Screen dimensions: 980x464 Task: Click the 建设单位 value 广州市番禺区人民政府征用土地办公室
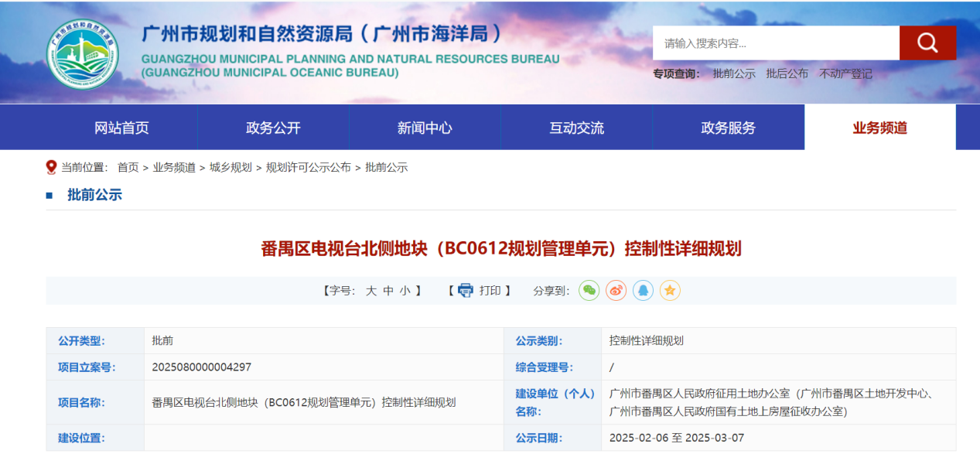(x=771, y=402)
